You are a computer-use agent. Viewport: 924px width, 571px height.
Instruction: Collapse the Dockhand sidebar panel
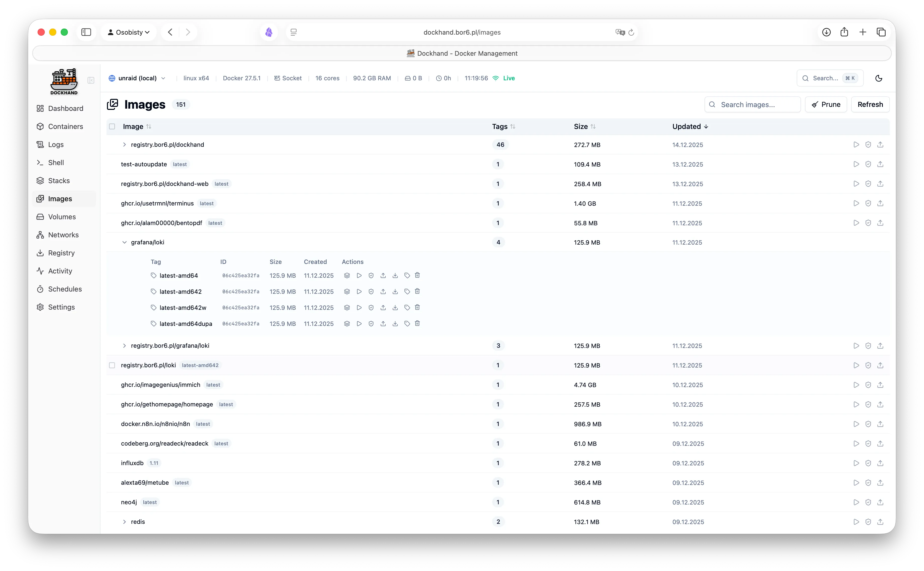(91, 80)
